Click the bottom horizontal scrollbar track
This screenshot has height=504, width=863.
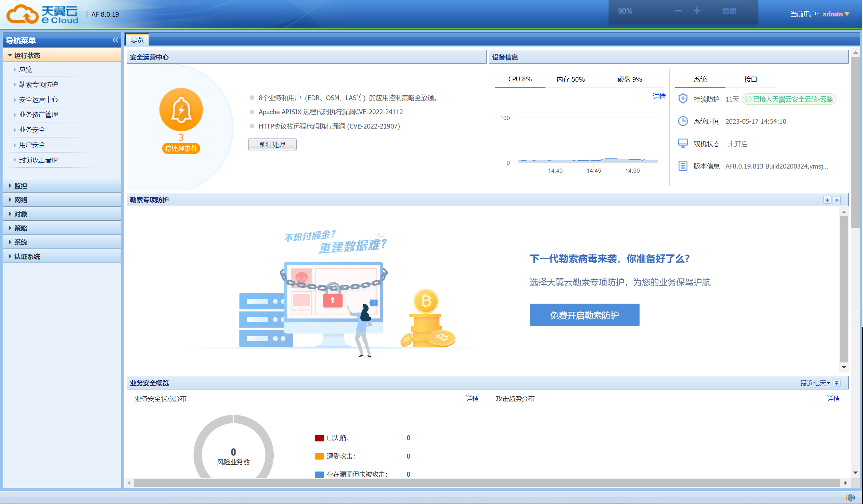(x=486, y=483)
